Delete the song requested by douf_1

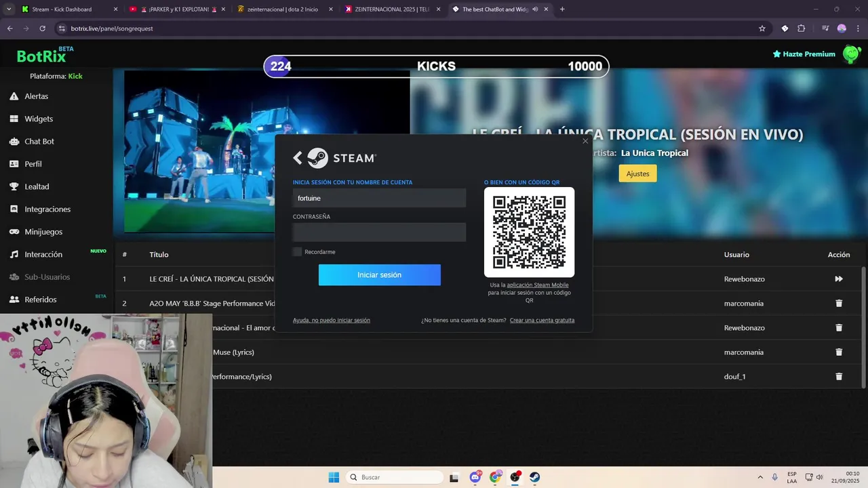pos(839,376)
